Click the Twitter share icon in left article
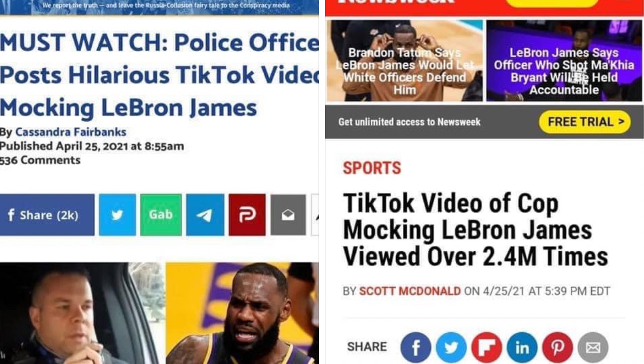Image resolution: width=644 pixels, height=364 pixels. (x=117, y=215)
